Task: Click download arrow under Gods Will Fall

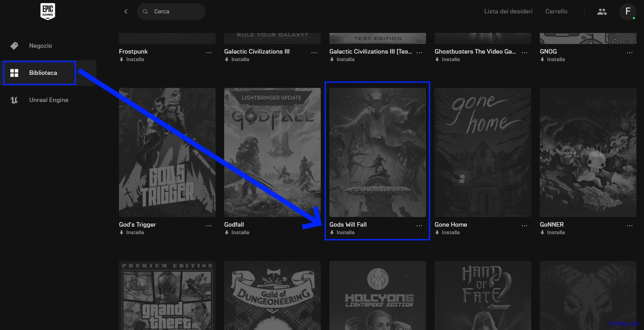Action: [332, 232]
